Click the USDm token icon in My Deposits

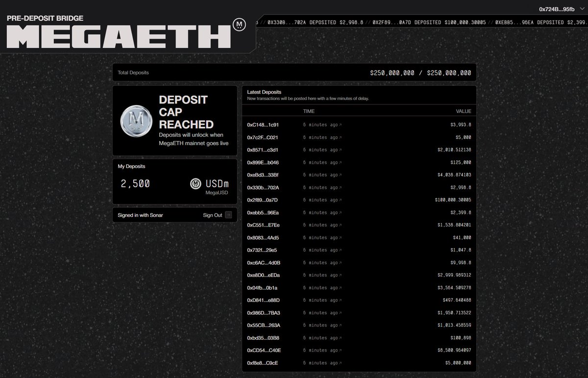coord(196,184)
